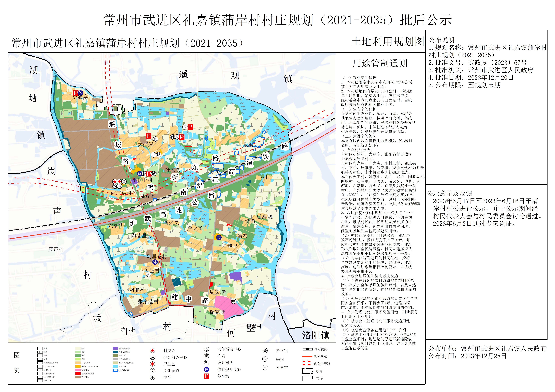Viewport: 555px width, 392px height.
Task: Click the blue 体 体育健身设施 legend icon
Action: tap(206, 369)
